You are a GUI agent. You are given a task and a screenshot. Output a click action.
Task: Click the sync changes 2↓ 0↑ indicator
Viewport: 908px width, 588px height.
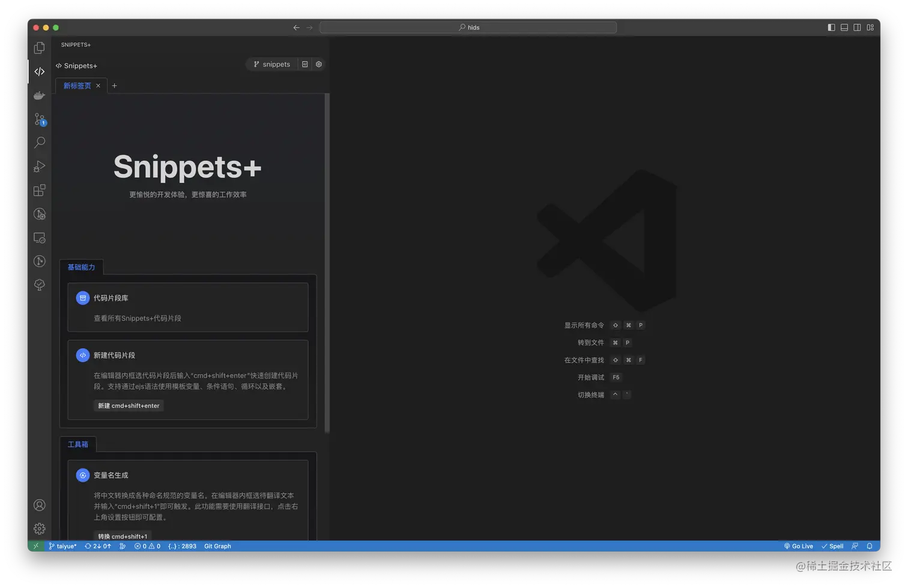pyautogui.click(x=98, y=546)
